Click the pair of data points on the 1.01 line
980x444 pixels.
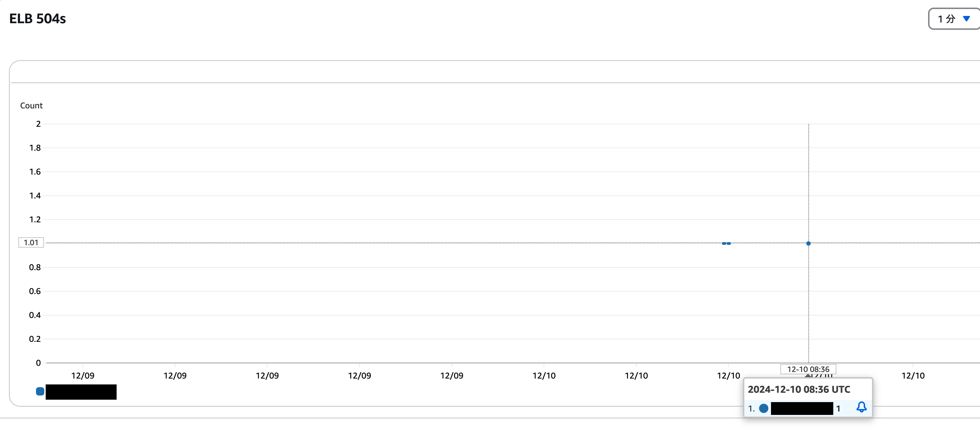726,243
